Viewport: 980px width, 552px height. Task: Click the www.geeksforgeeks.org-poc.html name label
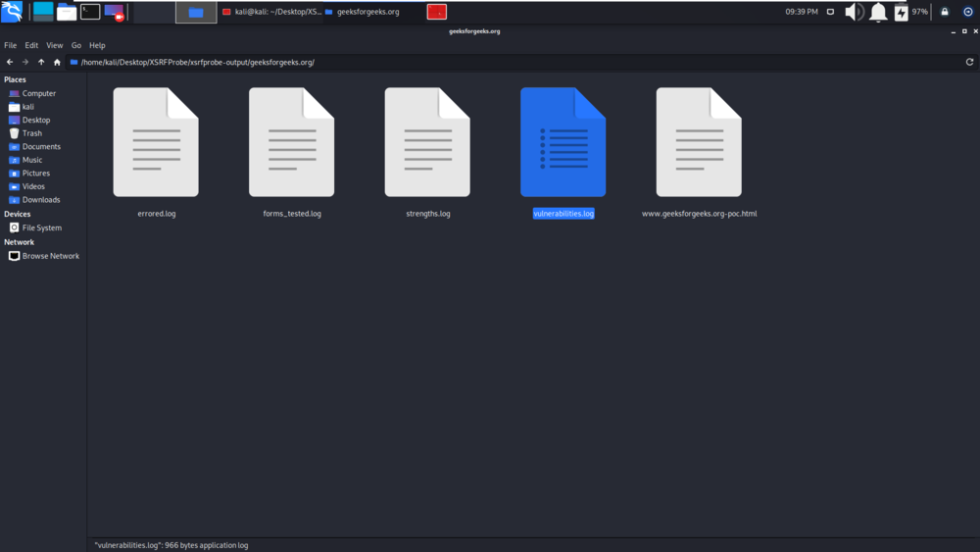coord(699,214)
